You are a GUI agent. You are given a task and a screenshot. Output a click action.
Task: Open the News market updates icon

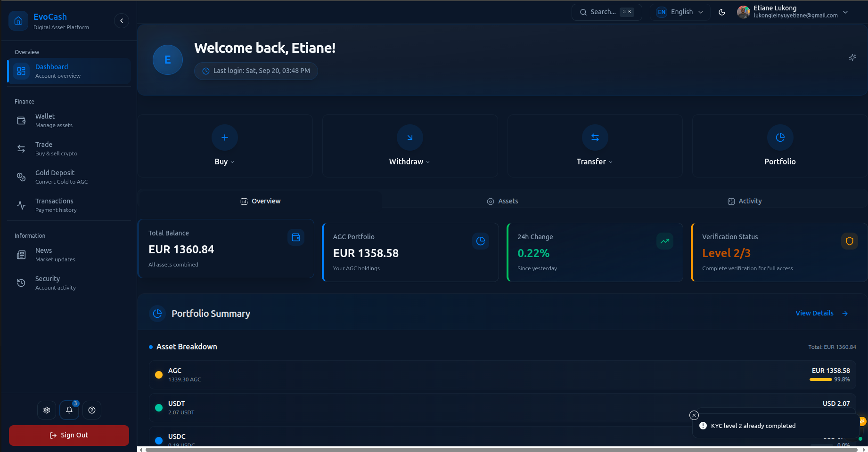(21, 254)
